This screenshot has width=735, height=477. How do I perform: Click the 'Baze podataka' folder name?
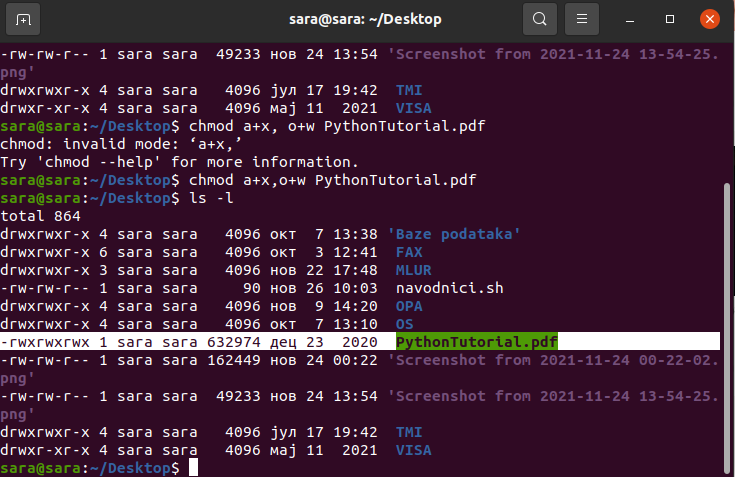coord(454,234)
